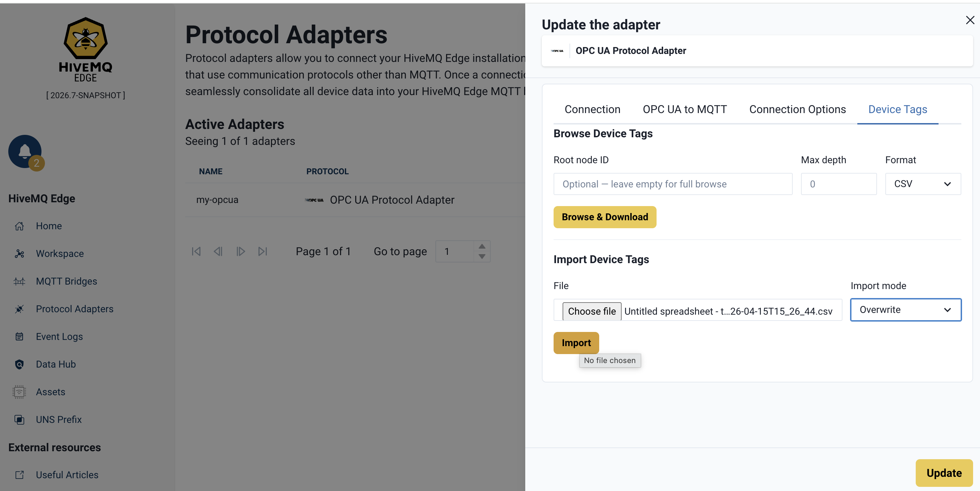Expand the Format CSV dropdown
980x491 pixels.
coord(923,184)
